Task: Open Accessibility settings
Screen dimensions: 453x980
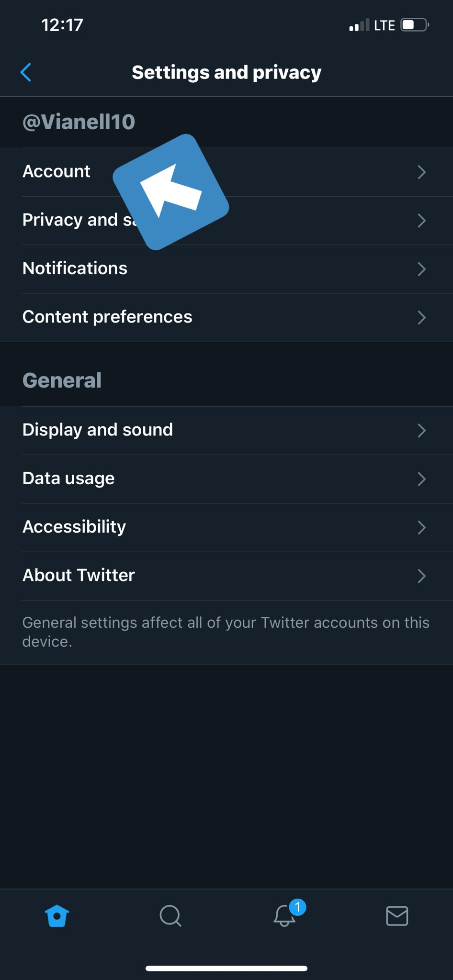Action: [226, 527]
